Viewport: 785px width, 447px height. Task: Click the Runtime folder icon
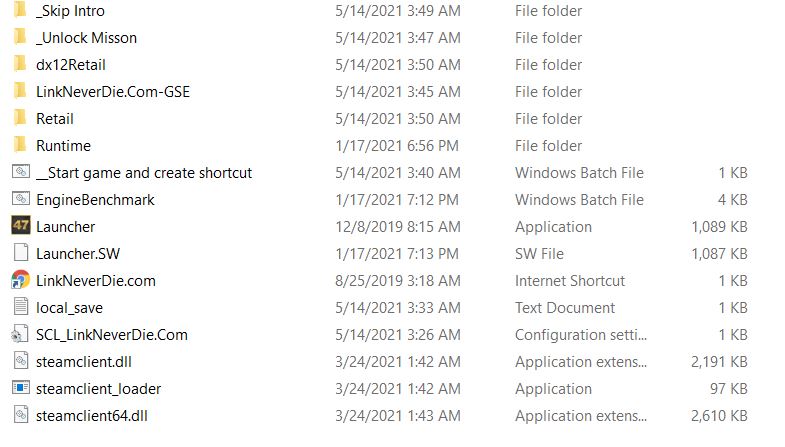click(20, 145)
